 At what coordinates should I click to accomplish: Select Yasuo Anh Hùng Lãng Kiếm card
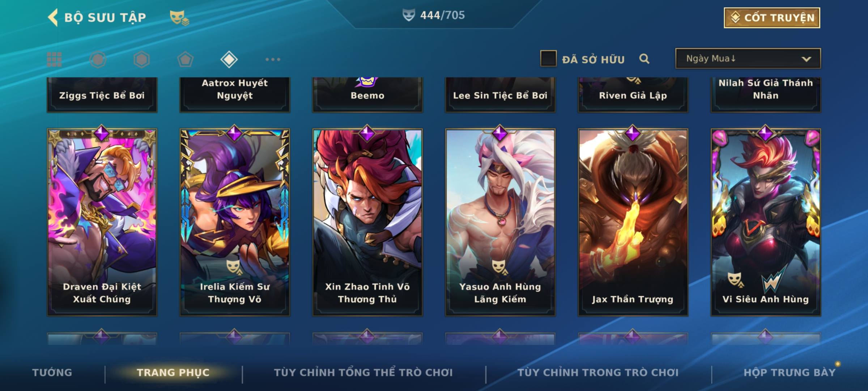500,222
